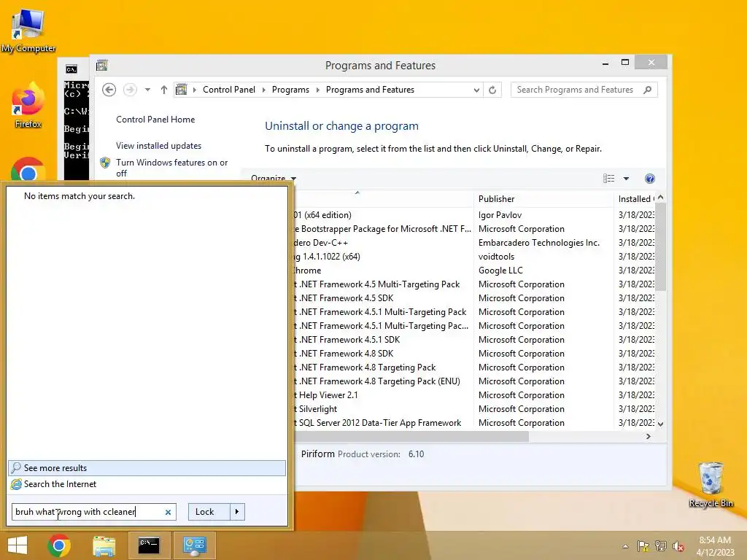Select Embarcadero Dev-C++ row
Viewport: 747px width, 560px height.
pyautogui.click(x=474, y=243)
